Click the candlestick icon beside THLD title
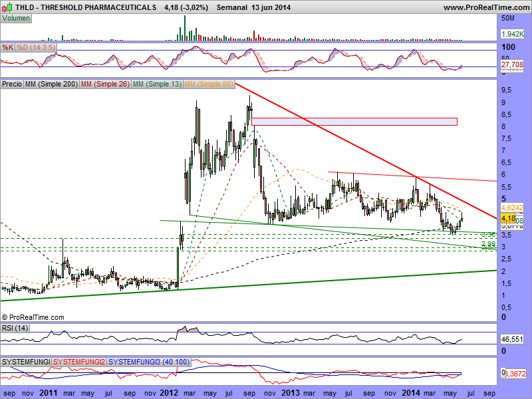This screenshot has width=532, height=399. click(7, 7)
